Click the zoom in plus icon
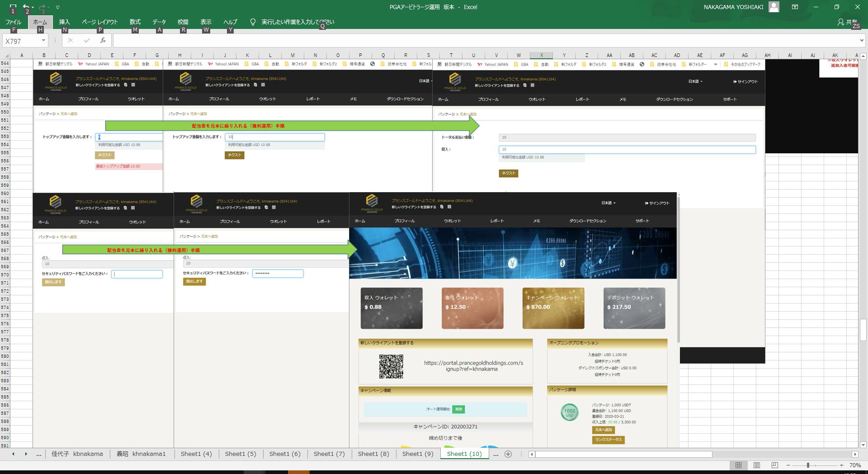The width and height of the screenshot is (868, 474). click(841, 465)
